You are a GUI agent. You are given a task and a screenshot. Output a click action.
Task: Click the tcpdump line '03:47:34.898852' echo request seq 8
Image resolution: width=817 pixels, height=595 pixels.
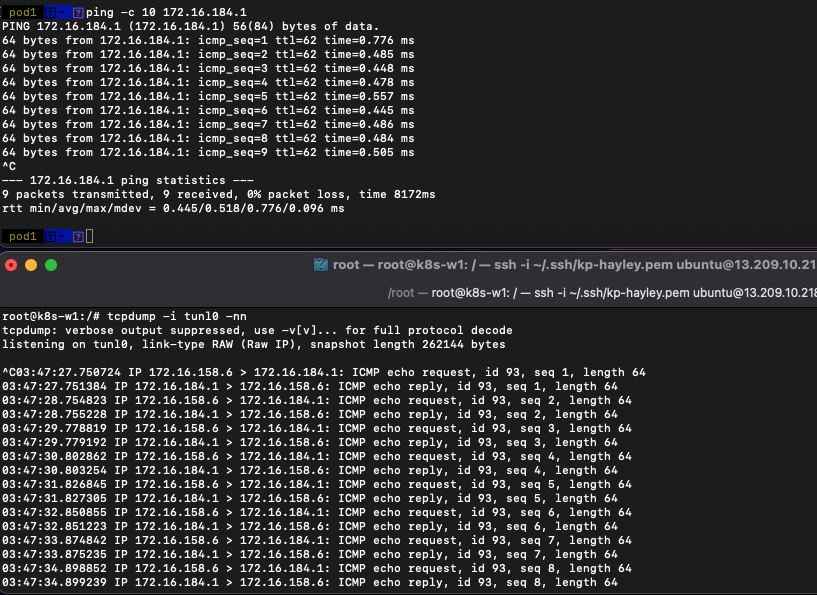pyautogui.click(x=317, y=569)
